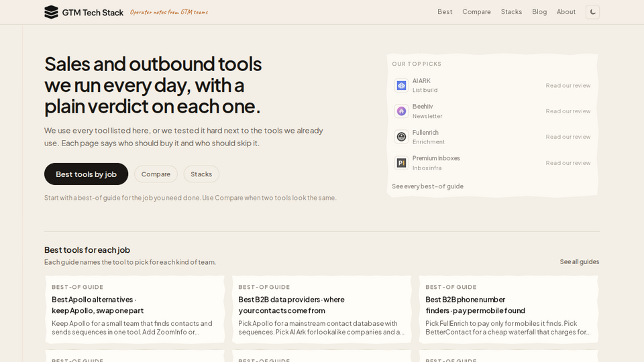Open the Premium Inboxes top pick name
644x362 pixels.
tap(436, 158)
